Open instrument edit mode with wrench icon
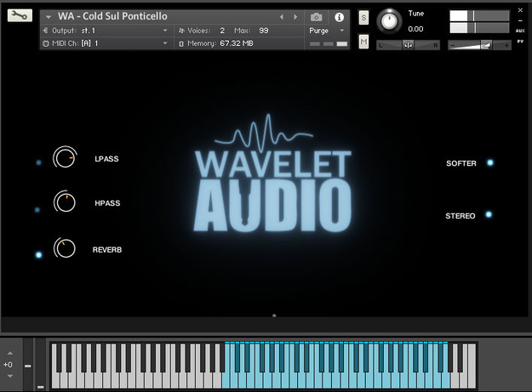Image resolution: width=532 pixels, height=392 pixels. [x=20, y=15]
